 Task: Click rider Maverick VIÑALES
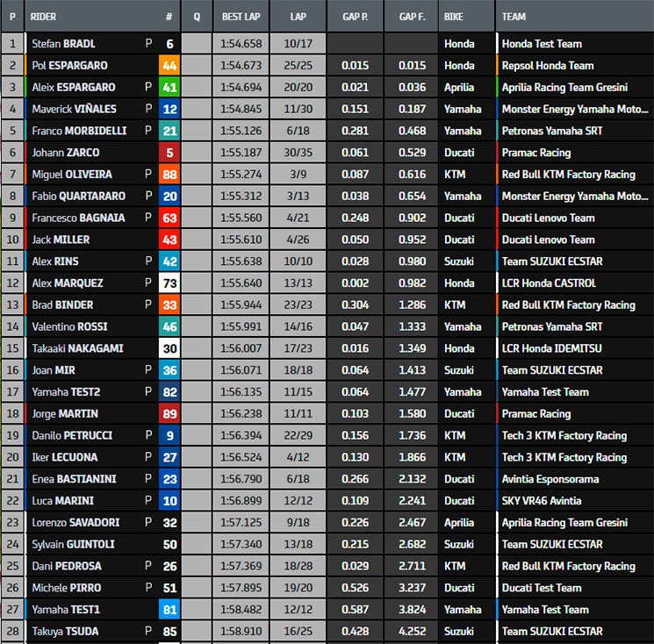(75, 109)
